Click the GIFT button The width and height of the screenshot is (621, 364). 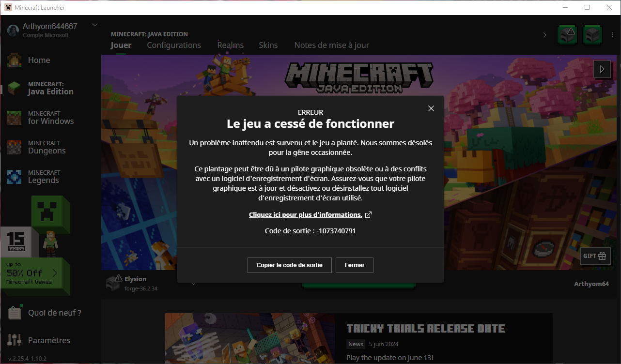595,256
